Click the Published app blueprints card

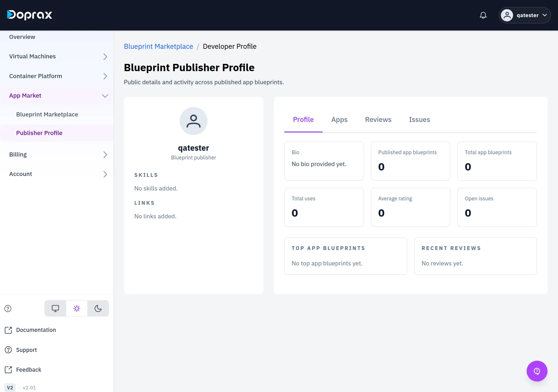pos(410,161)
